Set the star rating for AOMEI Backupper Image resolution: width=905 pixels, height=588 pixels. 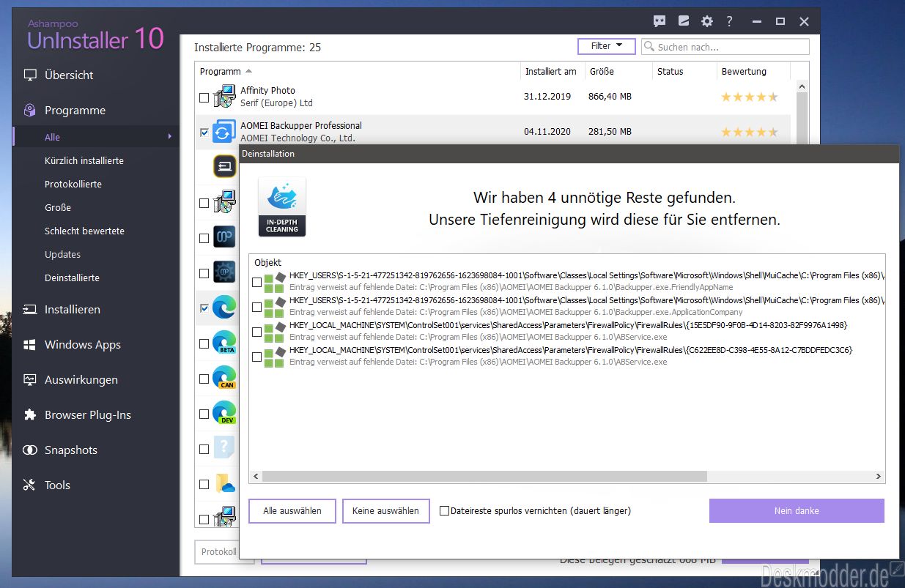(x=750, y=132)
